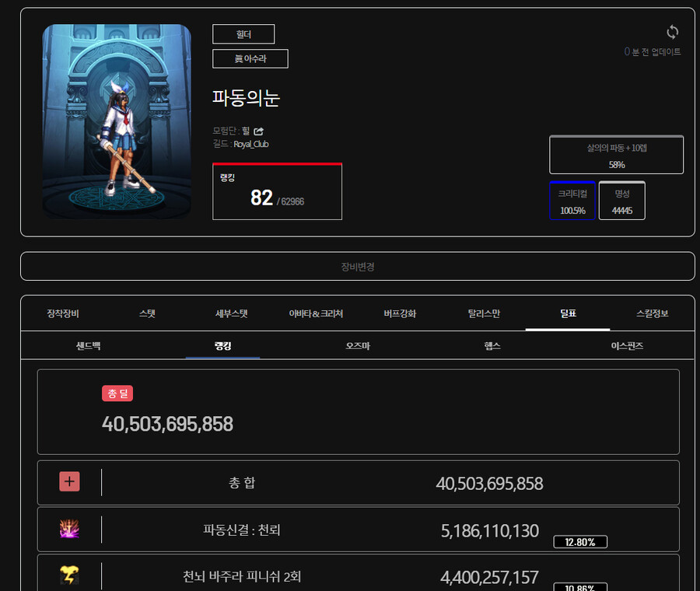This screenshot has height=591, width=700.
Task: Click the 12.80% percentage bar
Action: point(580,542)
